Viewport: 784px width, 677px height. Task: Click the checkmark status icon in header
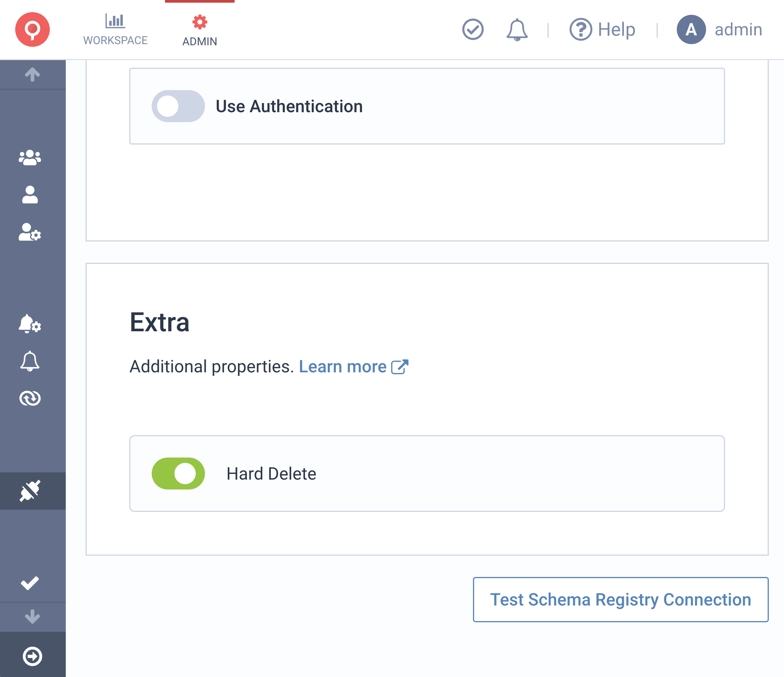point(473,29)
